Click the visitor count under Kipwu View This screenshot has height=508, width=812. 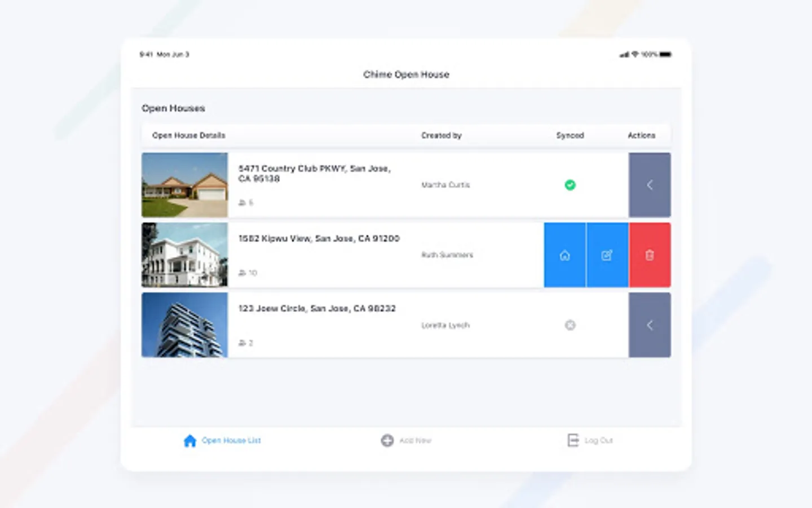point(248,273)
